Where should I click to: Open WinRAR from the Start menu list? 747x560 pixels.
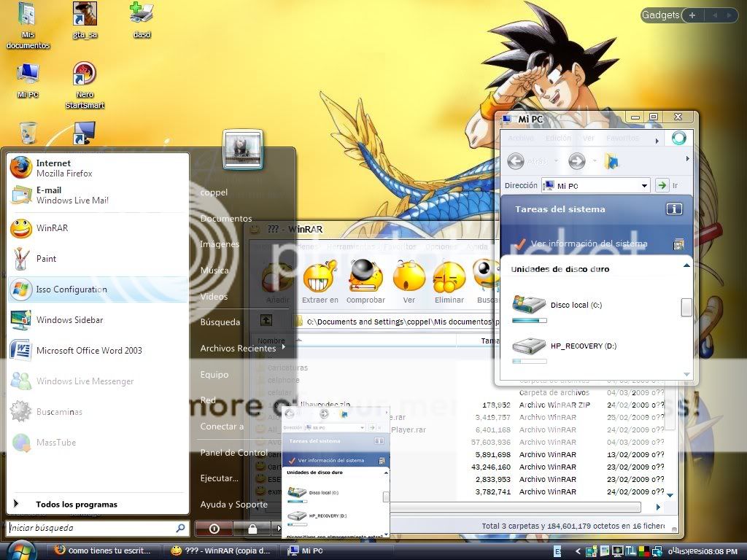(98, 228)
